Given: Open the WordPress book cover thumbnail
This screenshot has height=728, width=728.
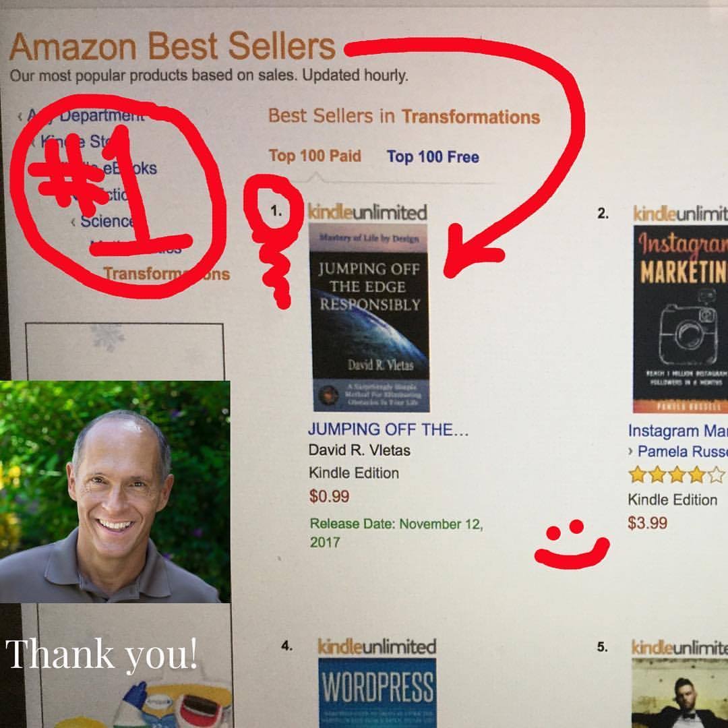Looking at the screenshot, I should 377,693.
